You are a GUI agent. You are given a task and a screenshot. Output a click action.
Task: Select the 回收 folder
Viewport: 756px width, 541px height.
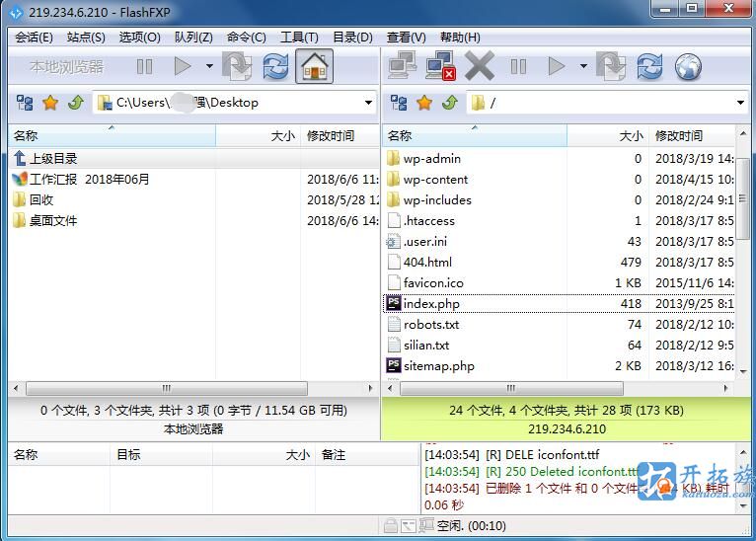click(193, 199)
